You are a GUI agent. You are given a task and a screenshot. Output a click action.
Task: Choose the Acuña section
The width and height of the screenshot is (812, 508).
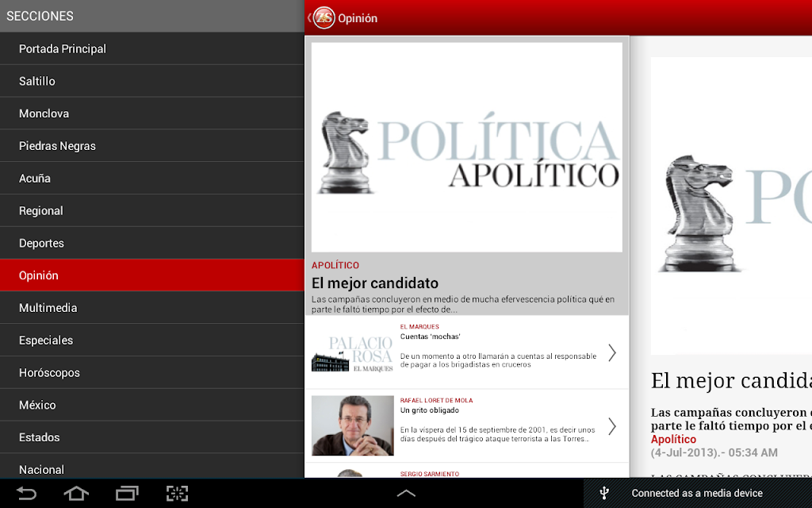coord(151,179)
